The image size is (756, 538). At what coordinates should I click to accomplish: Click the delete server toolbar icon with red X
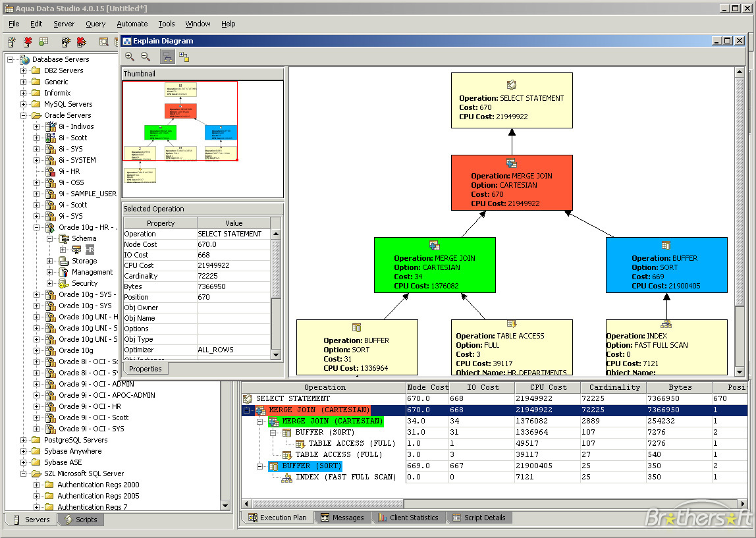click(x=28, y=42)
